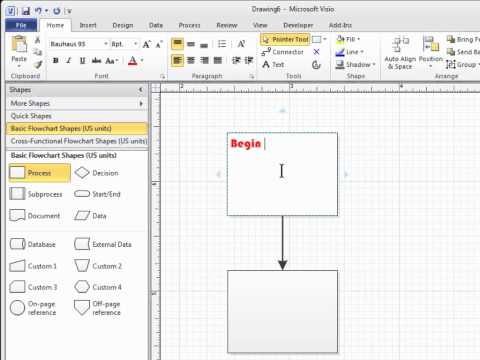Image resolution: width=480 pixels, height=360 pixels.
Task: Select the Off-page reference shape
Action: coord(97,308)
